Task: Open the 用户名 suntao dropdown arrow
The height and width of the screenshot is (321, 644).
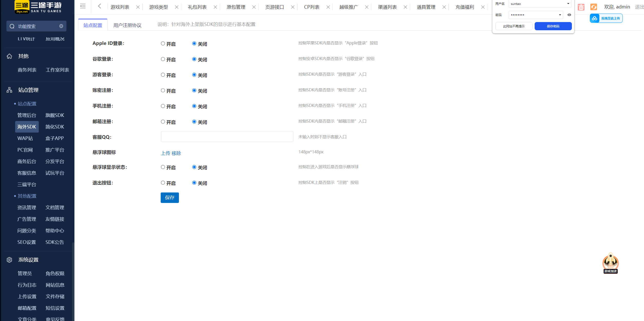Action: click(x=568, y=4)
